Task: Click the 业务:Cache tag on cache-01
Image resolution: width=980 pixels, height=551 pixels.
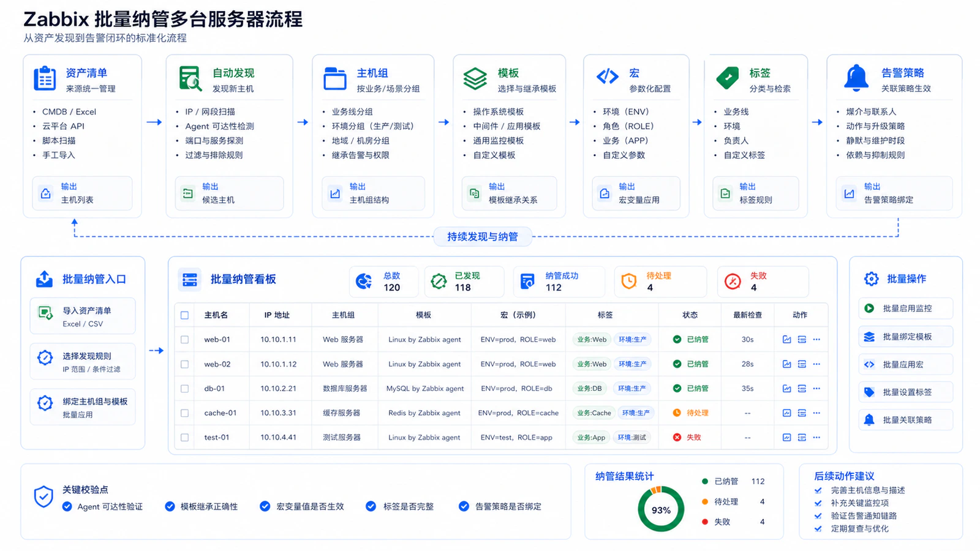Action: 594,413
